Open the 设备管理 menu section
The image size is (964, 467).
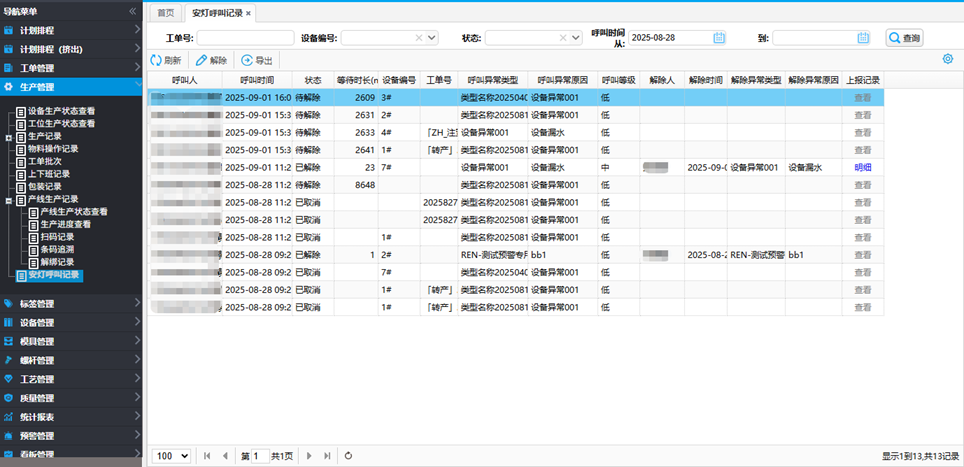tap(72, 323)
